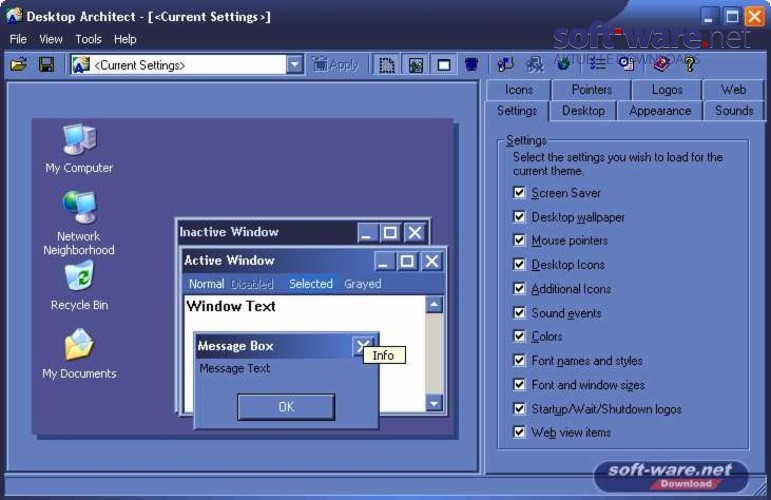
Task: Select the Network Neighborhood preview icon
Action: pyautogui.click(x=79, y=224)
